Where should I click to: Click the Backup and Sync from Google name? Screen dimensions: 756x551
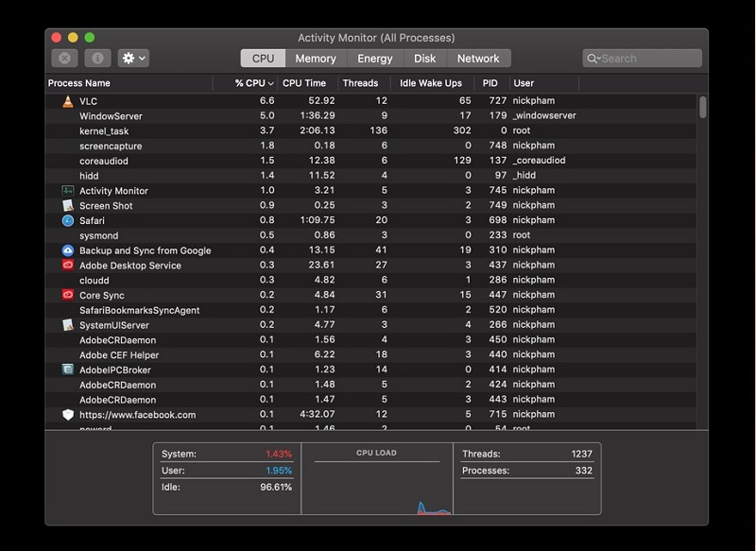pos(146,250)
